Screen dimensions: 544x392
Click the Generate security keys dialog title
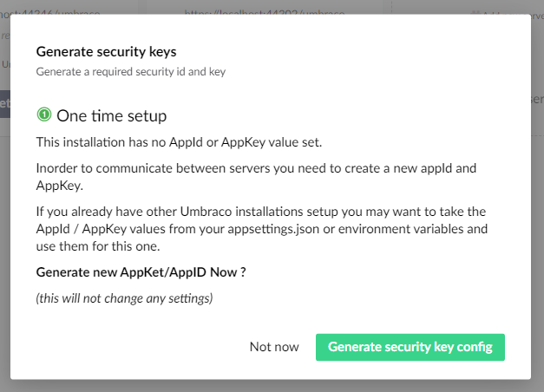point(106,52)
